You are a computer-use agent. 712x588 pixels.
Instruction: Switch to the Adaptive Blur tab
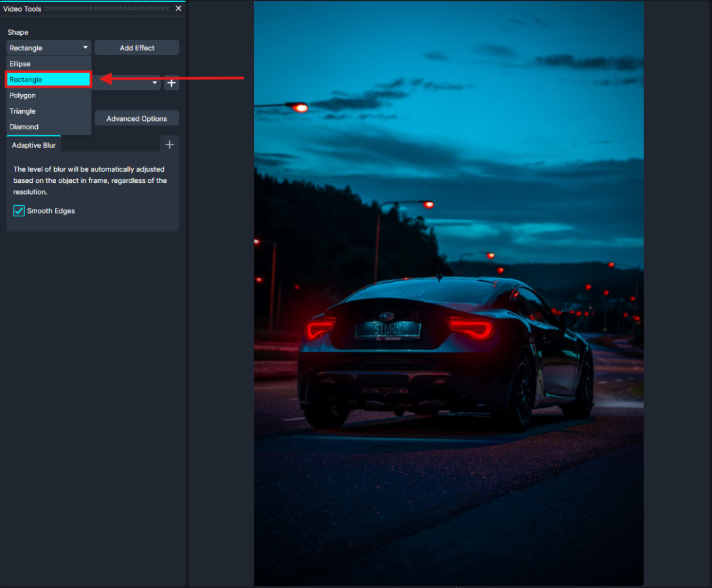tap(34, 145)
